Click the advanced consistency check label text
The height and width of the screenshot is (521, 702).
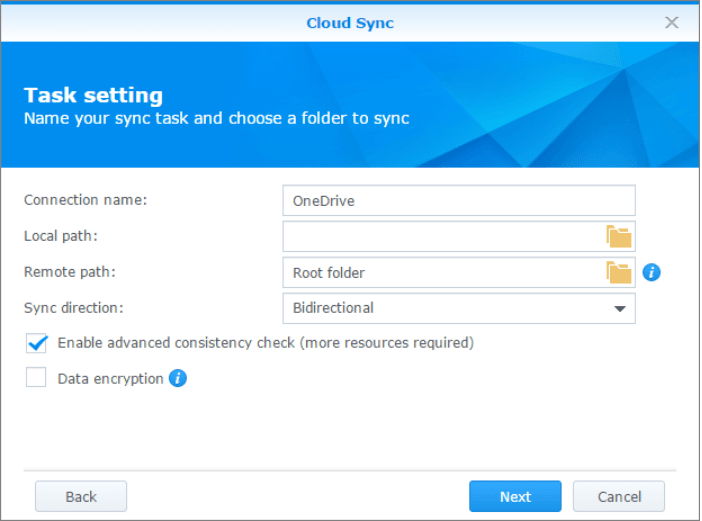[265, 343]
